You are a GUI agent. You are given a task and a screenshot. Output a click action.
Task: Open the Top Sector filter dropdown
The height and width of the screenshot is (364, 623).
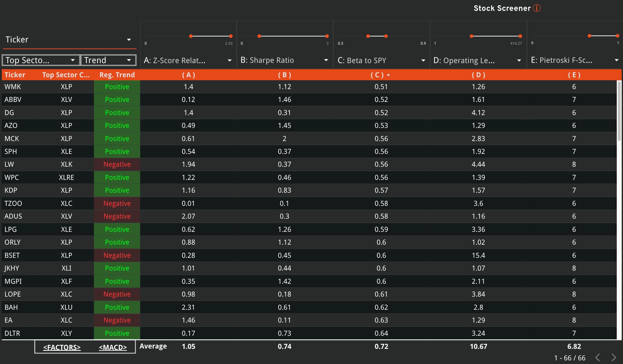41,60
